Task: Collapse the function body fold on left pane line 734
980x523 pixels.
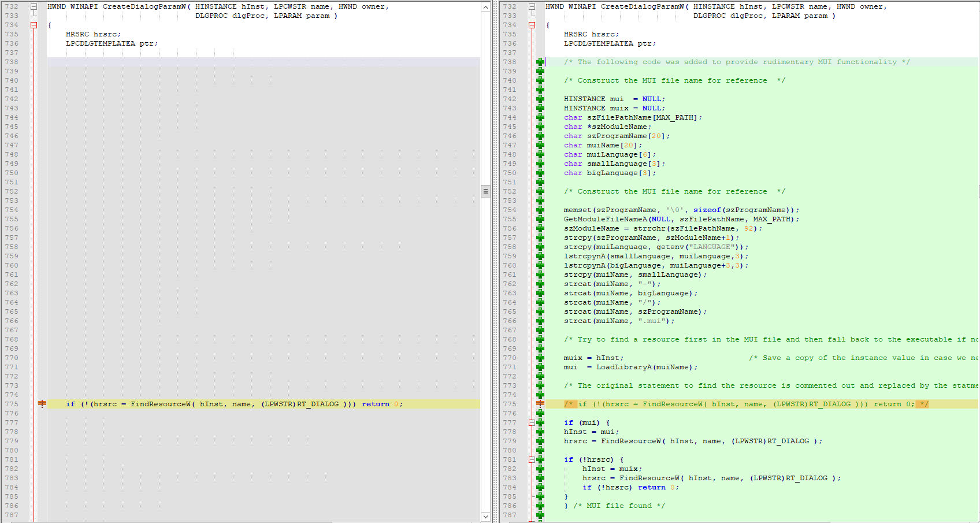Action: click(34, 25)
